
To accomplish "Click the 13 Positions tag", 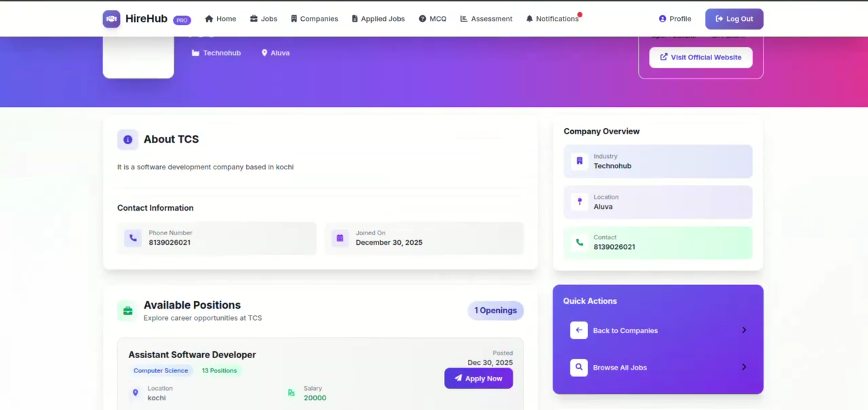I will tap(219, 371).
